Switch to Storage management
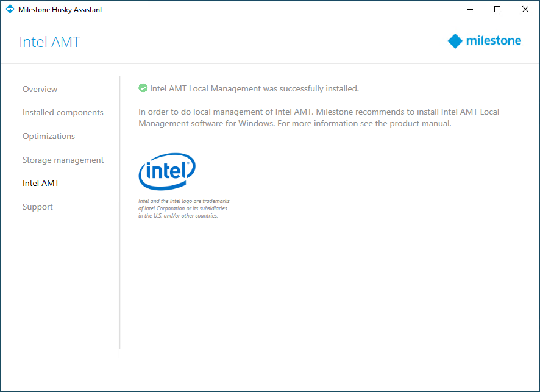The width and height of the screenshot is (540, 392). [63, 160]
